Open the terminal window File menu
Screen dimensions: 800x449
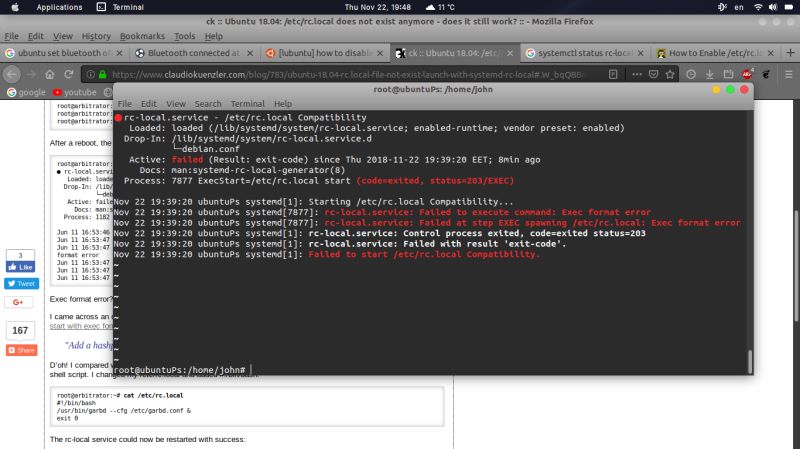(124, 104)
